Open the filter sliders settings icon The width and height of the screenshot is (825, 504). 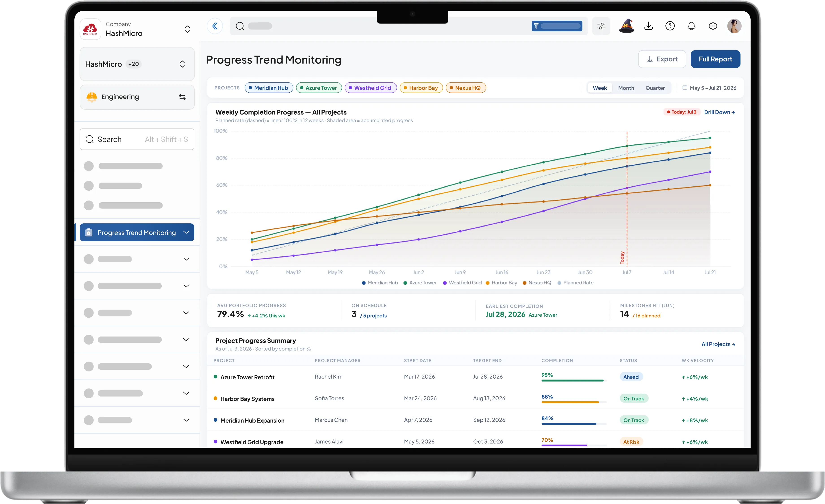(601, 26)
